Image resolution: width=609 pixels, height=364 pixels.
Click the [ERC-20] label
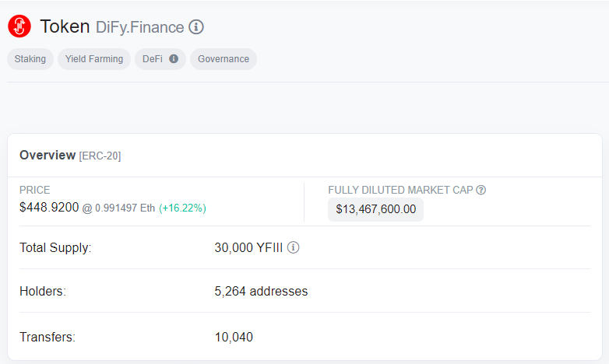[100, 156]
